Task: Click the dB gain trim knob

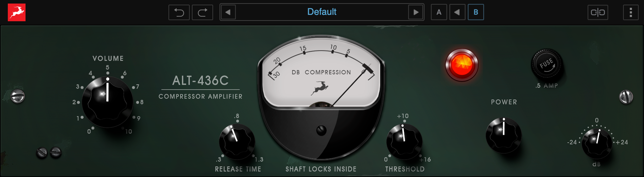Action: pyautogui.click(x=597, y=143)
